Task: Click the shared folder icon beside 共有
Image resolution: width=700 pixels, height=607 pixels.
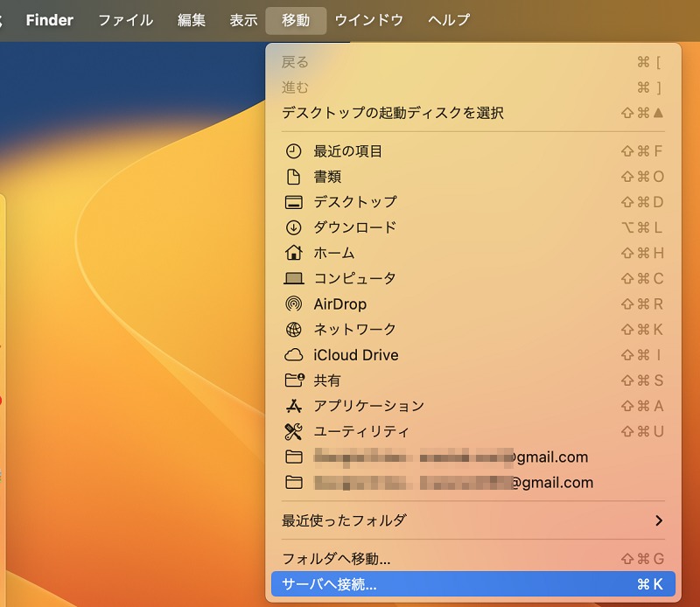Action: tap(294, 380)
